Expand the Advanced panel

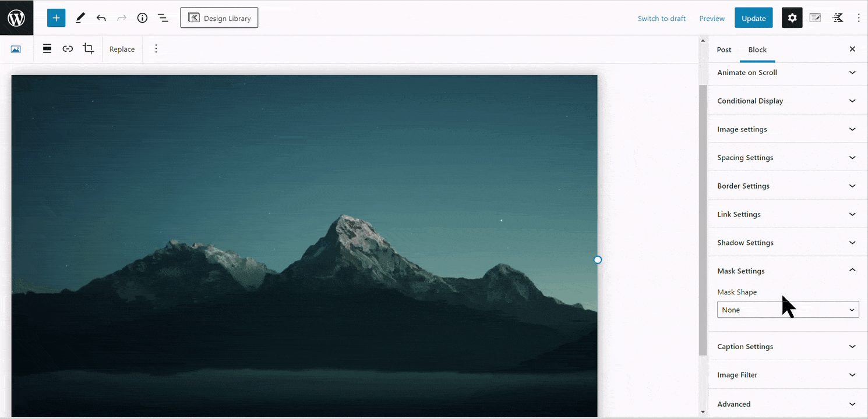click(x=788, y=404)
